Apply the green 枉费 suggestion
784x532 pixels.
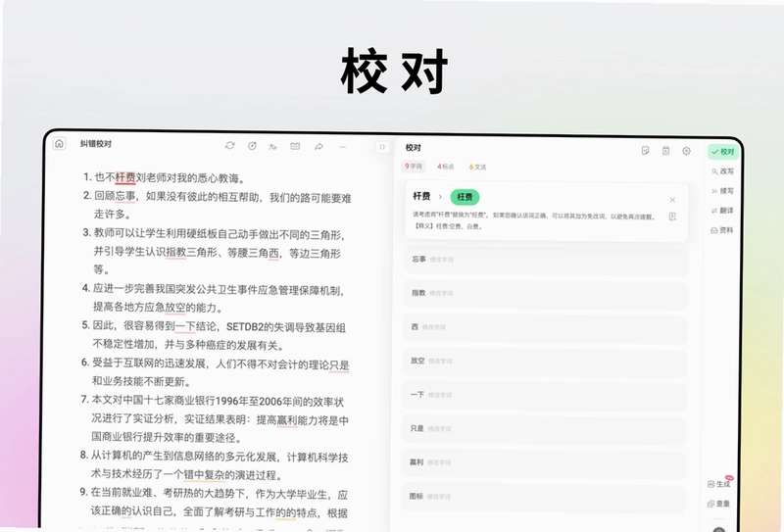[465, 197]
